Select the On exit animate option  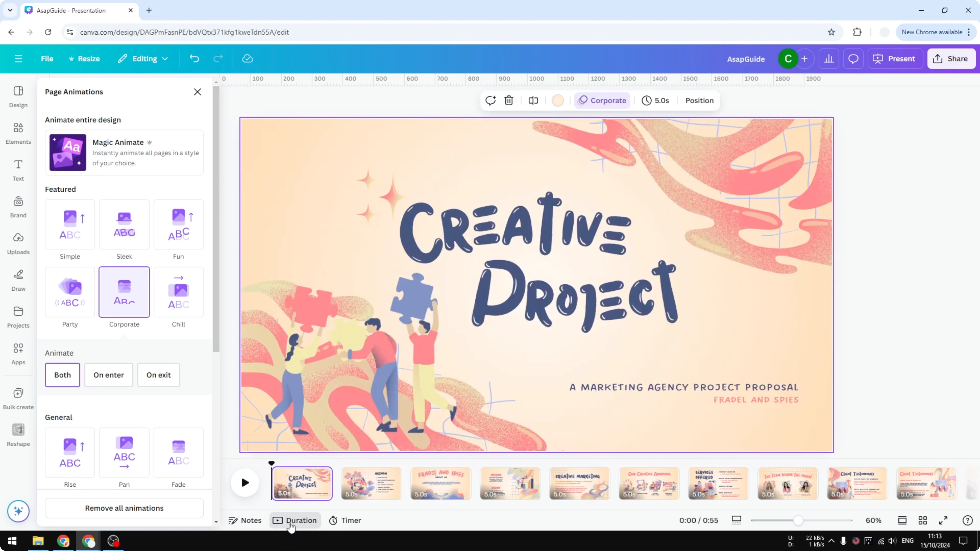tap(158, 375)
